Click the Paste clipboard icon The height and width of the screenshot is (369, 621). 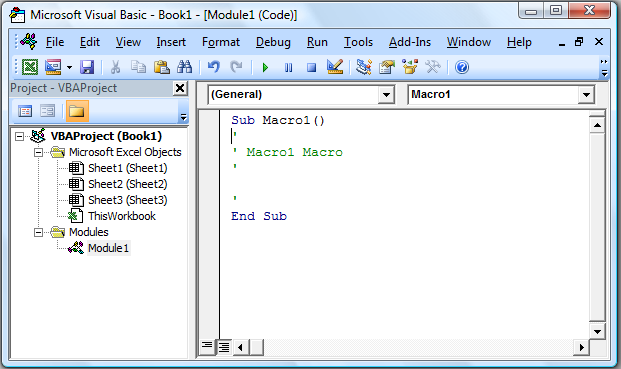(162, 67)
